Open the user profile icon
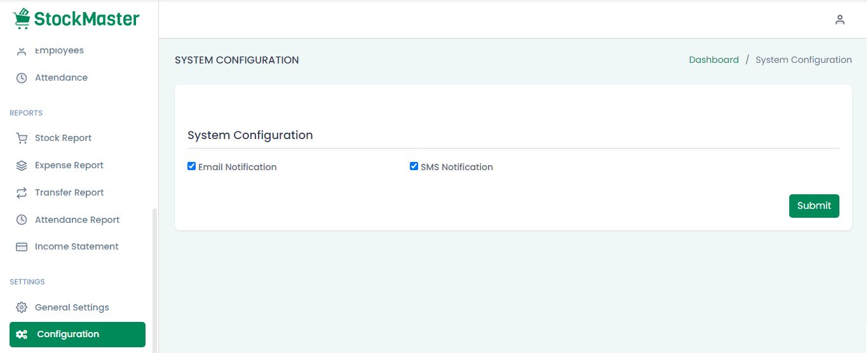Viewport: 868px width, 353px height. click(x=840, y=20)
